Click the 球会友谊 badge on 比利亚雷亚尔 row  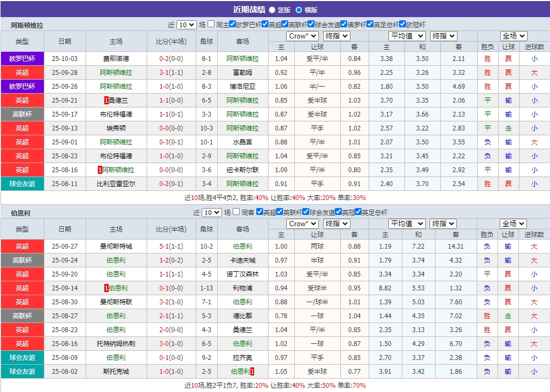22,183
